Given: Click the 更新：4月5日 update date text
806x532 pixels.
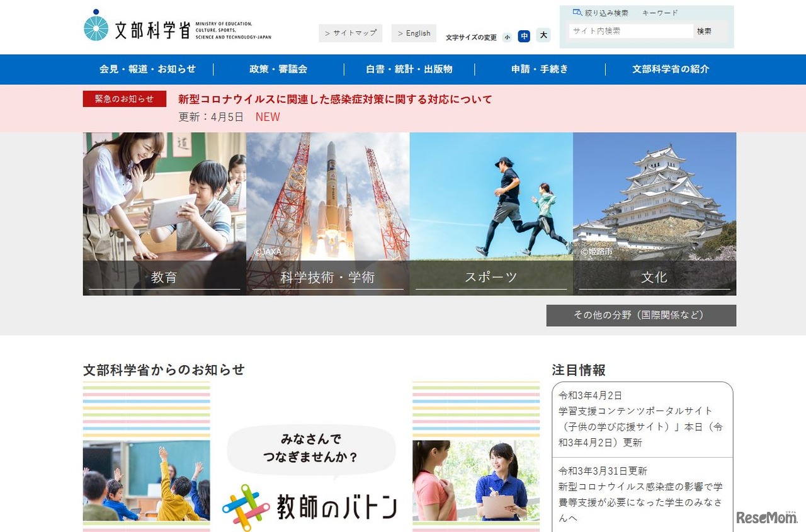Looking at the screenshot, I should click(211, 117).
